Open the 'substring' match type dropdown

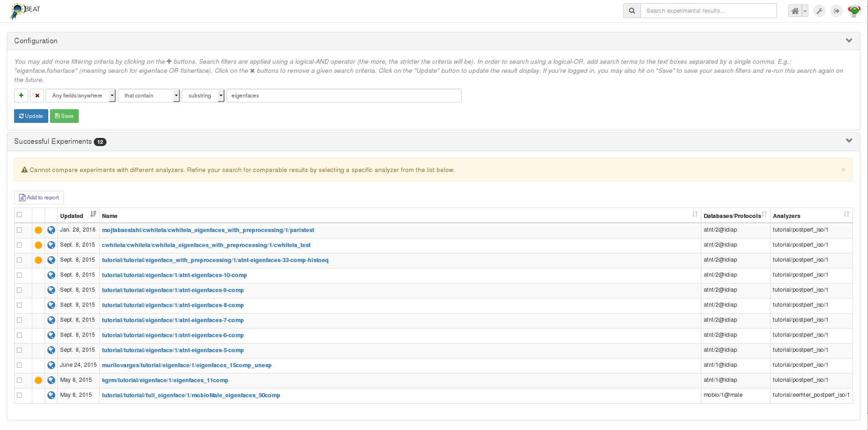pyautogui.click(x=203, y=96)
